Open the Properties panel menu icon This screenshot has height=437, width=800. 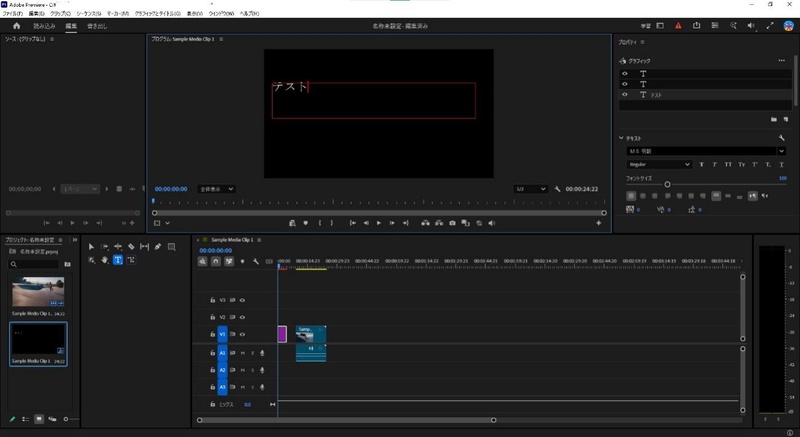[x=642, y=42]
